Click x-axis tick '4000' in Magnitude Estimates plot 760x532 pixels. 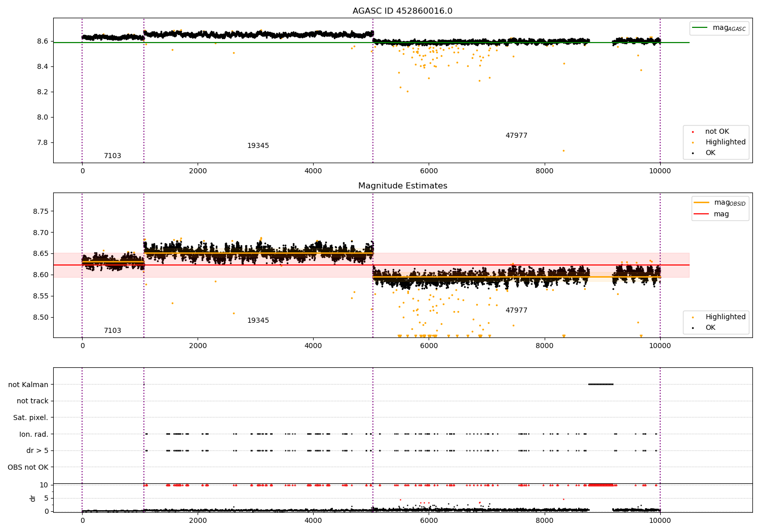point(313,346)
